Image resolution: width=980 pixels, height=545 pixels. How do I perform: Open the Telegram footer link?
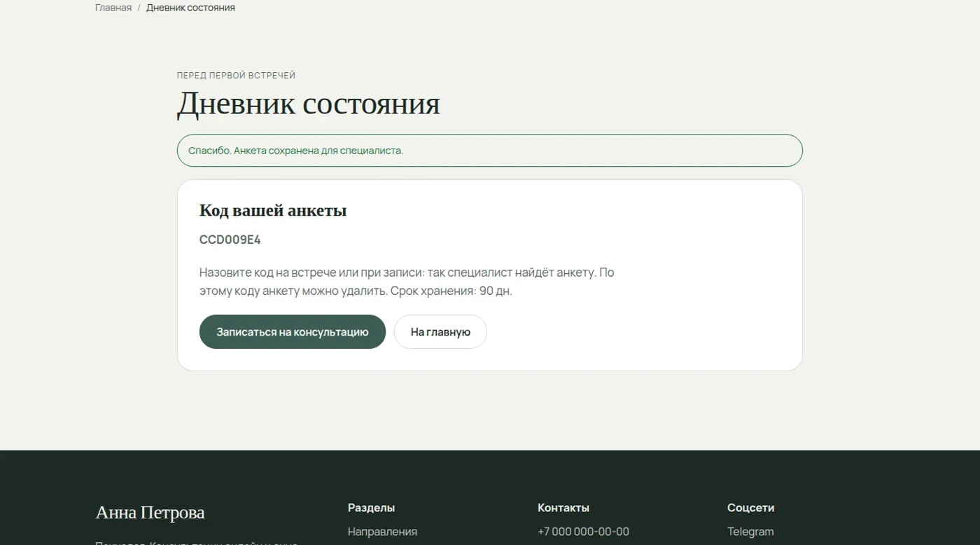point(750,532)
